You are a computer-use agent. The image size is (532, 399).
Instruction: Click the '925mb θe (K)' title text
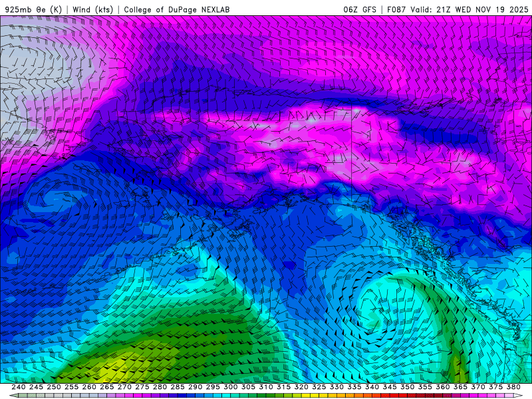pos(33,9)
